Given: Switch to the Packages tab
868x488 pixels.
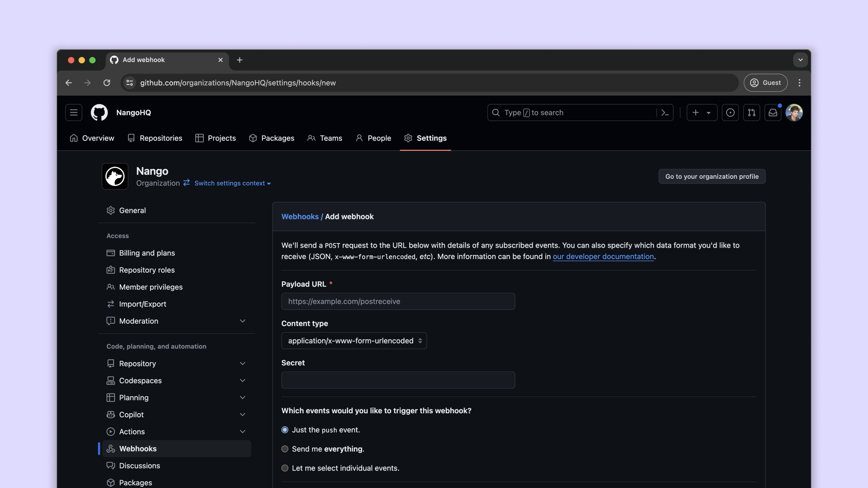Looking at the screenshot, I should pyautogui.click(x=271, y=138).
